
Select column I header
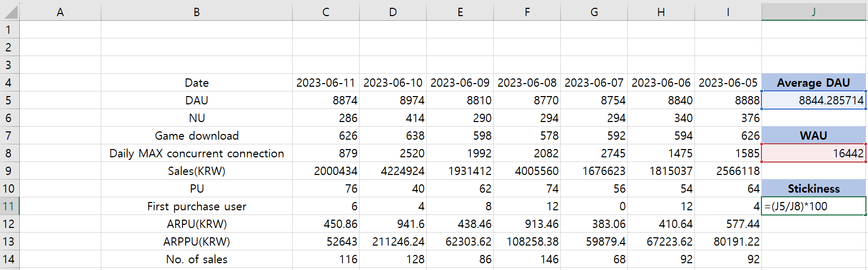[x=728, y=12]
